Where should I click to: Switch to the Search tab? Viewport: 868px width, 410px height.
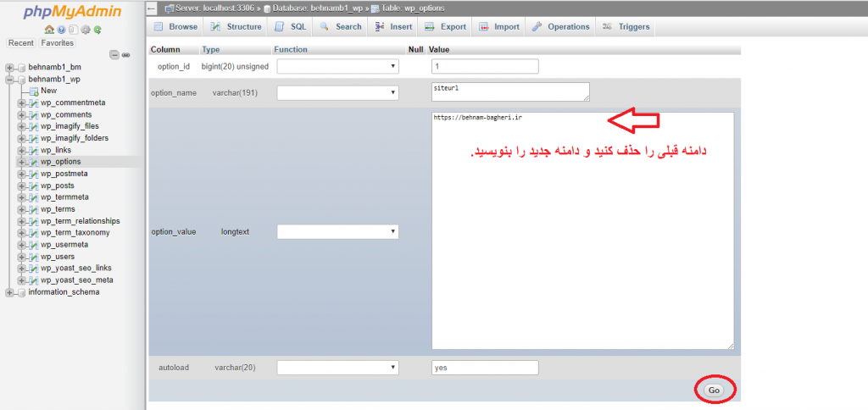click(341, 26)
